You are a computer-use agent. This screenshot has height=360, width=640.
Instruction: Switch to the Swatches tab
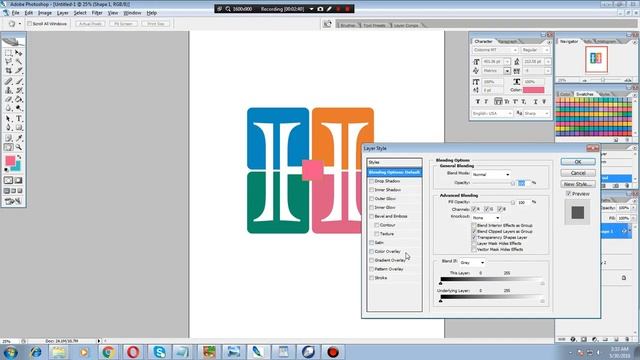click(x=585, y=94)
